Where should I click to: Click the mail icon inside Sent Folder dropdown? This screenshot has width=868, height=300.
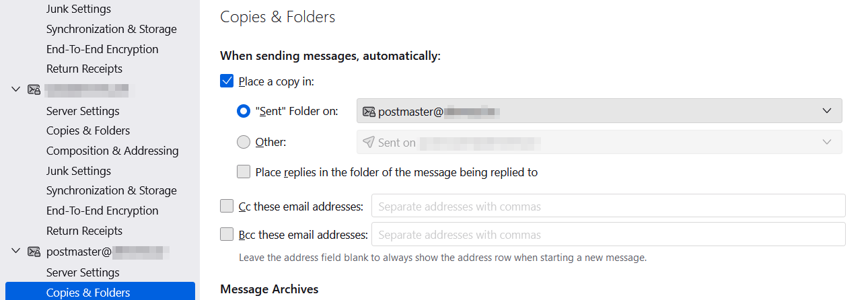[368, 112]
